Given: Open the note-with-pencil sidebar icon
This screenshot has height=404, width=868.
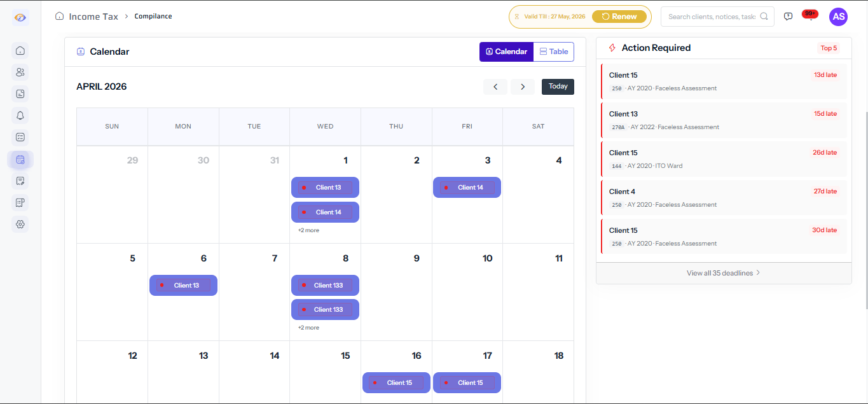Looking at the screenshot, I should (20, 181).
